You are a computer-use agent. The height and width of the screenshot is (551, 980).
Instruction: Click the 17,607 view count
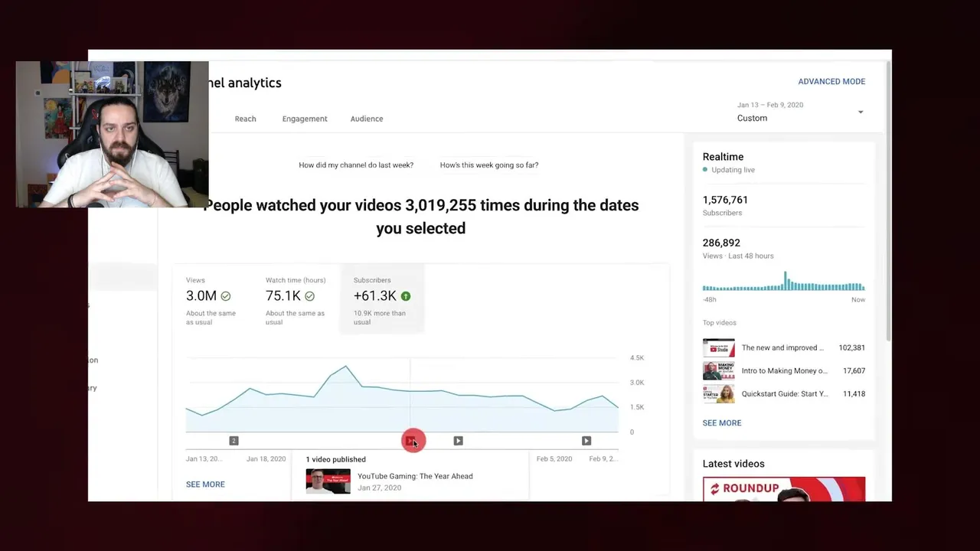(854, 370)
